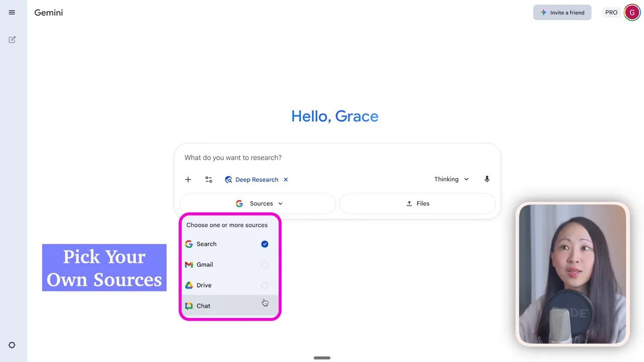Click the Gemini menu label
The height and width of the screenshot is (362, 644).
point(48,12)
